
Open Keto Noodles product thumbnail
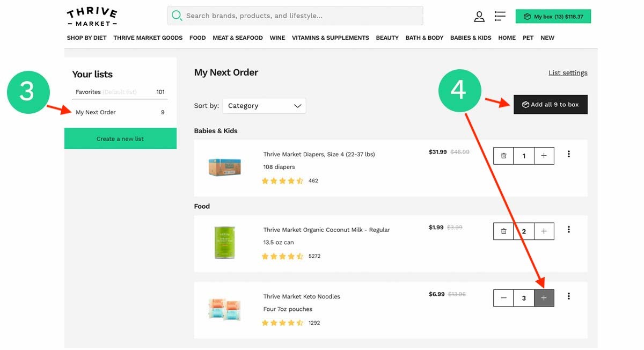click(225, 309)
